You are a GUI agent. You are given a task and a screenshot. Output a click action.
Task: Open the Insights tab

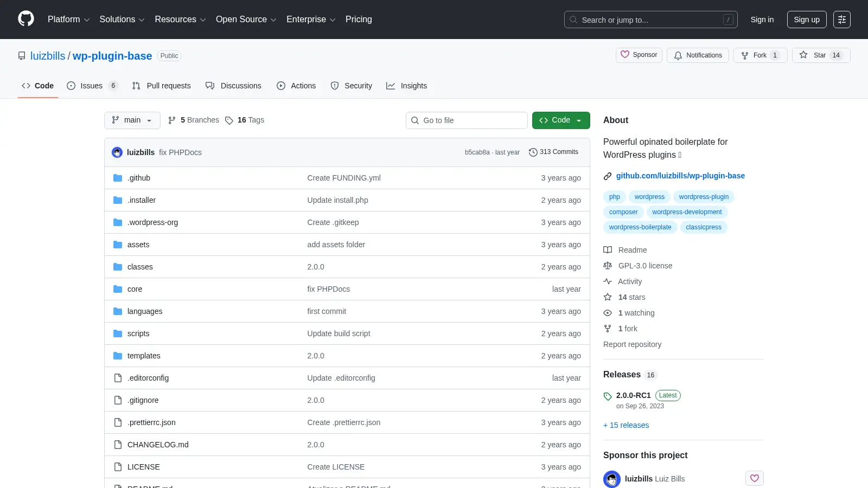[x=407, y=86]
